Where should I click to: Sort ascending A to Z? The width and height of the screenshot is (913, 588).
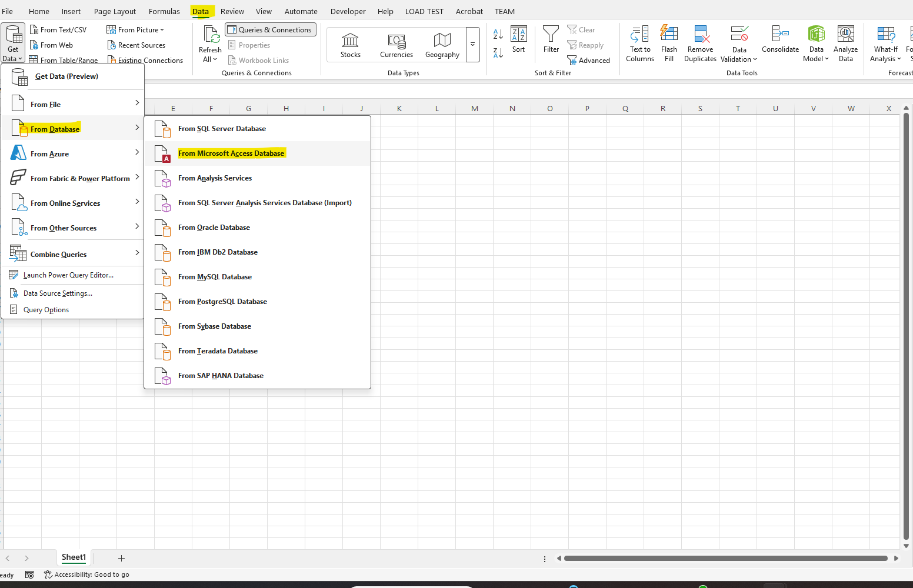pos(498,34)
